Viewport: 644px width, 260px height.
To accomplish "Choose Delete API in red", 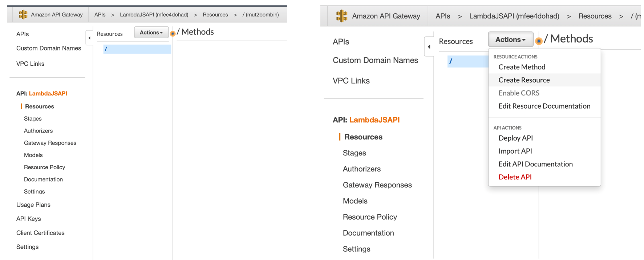I will (515, 177).
